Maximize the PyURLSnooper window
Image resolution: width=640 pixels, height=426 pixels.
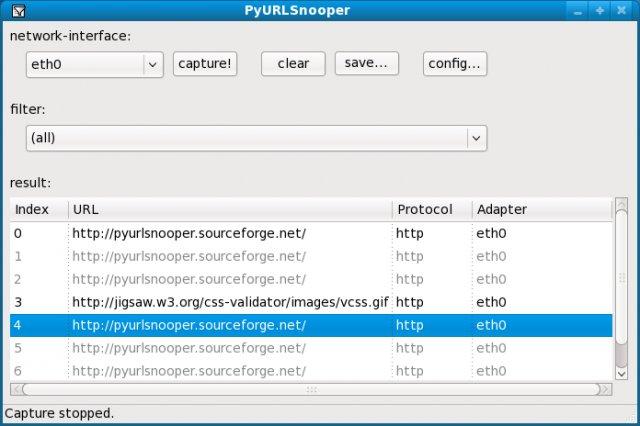599,11
